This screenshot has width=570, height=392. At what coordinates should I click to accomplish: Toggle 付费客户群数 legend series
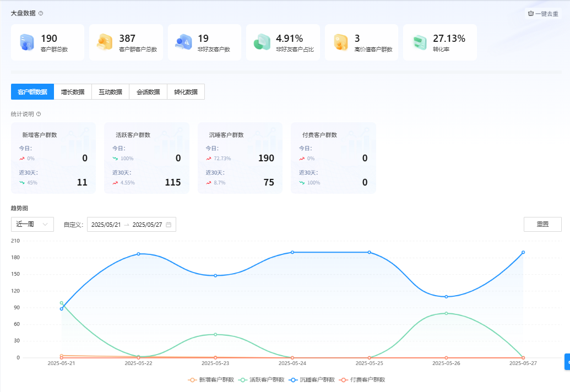(361, 380)
